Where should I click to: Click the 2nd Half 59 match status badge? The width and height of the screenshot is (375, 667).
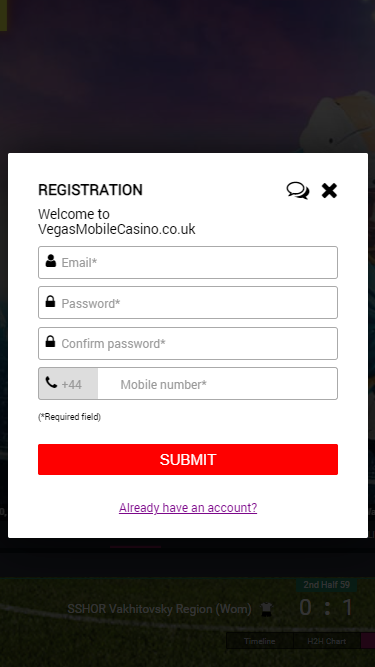point(327,585)
